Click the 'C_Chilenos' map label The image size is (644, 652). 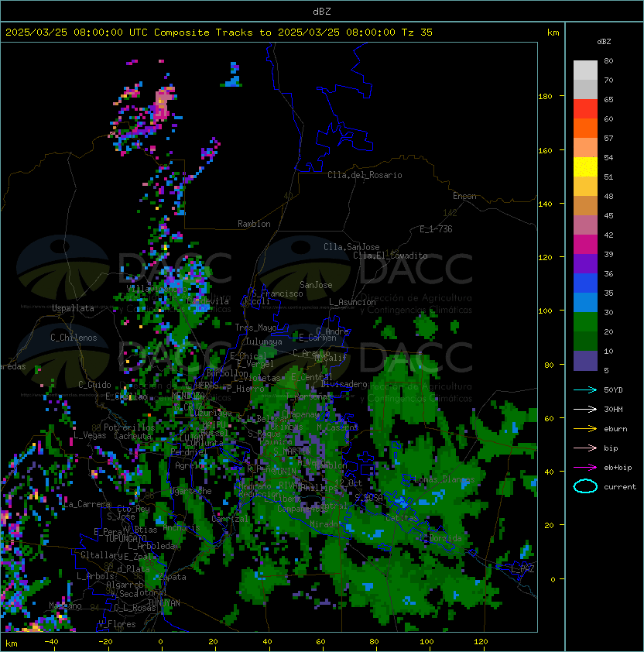point(74,338)
